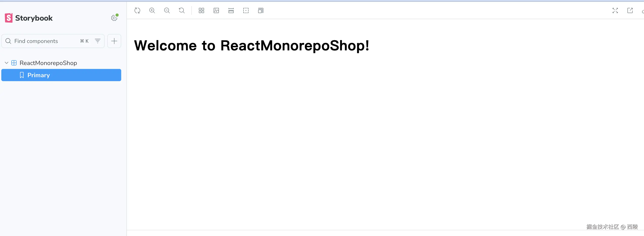Click the plus create new story button
The image size is (644, 236).
pos(114,41)
